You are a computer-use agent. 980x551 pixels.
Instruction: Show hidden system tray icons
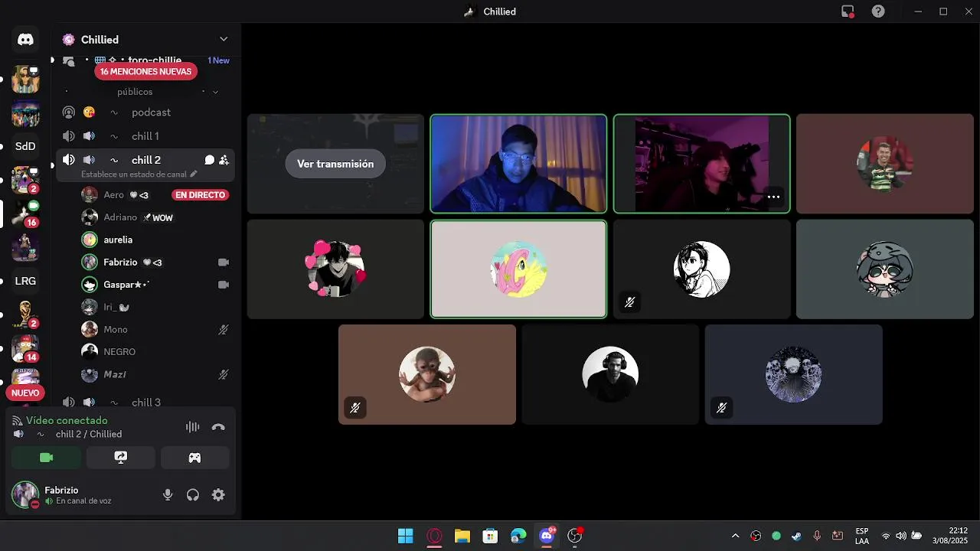tap(736, 536)
